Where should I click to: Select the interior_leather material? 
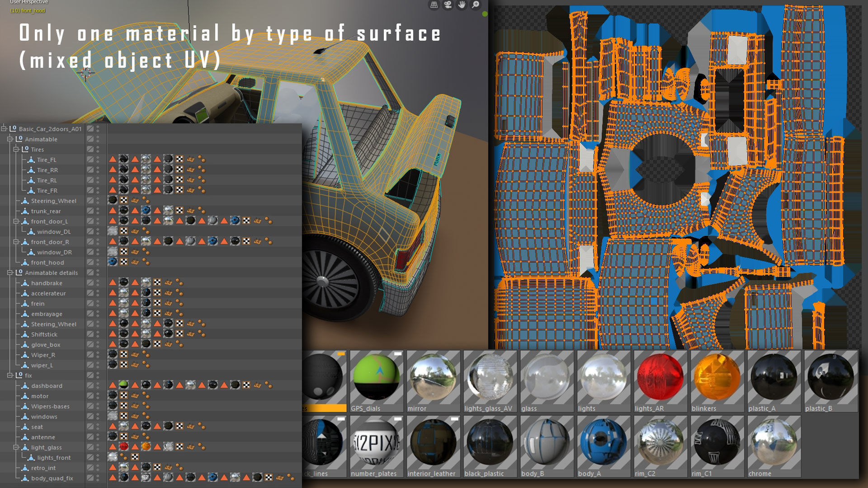coord(433,446)
